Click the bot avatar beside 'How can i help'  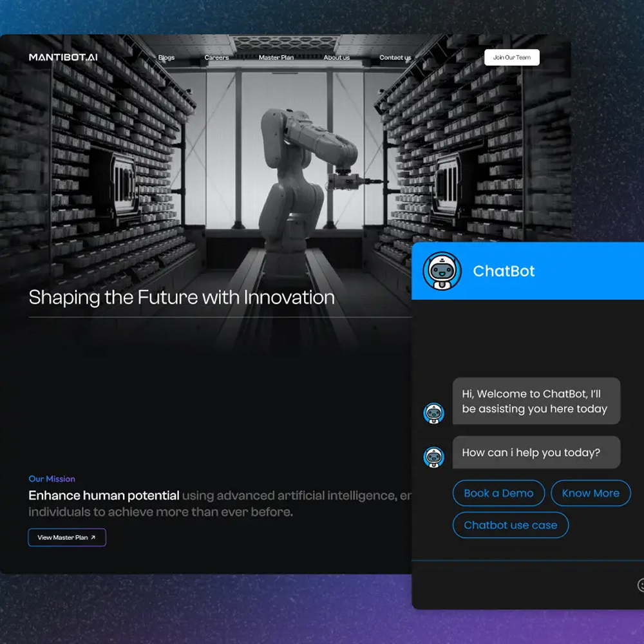pyautogui.click(x=434, y=457)
